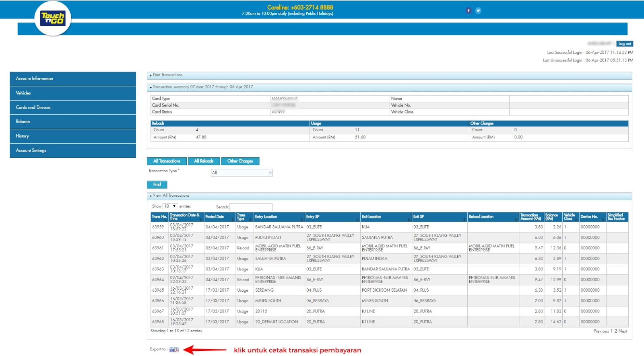This screenshot has width=644, height=356.
Task: Click usage amount value 51.60
Action: [360, 137]
